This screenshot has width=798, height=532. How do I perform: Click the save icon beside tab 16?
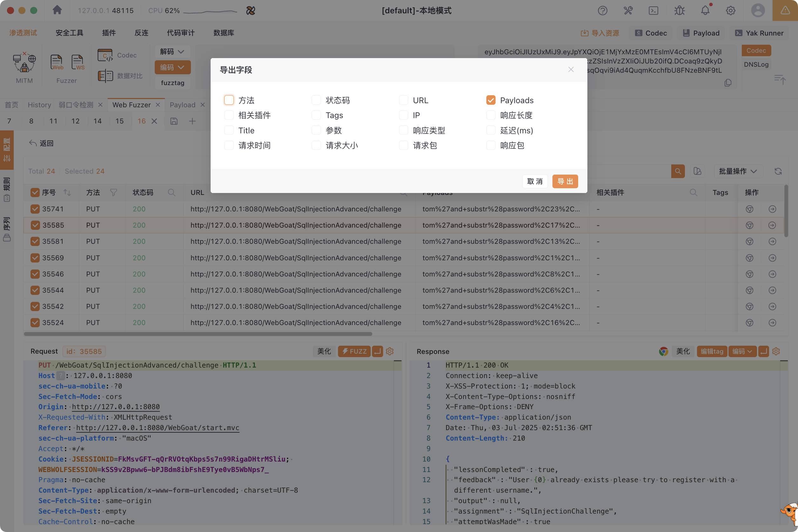(174, 121)
